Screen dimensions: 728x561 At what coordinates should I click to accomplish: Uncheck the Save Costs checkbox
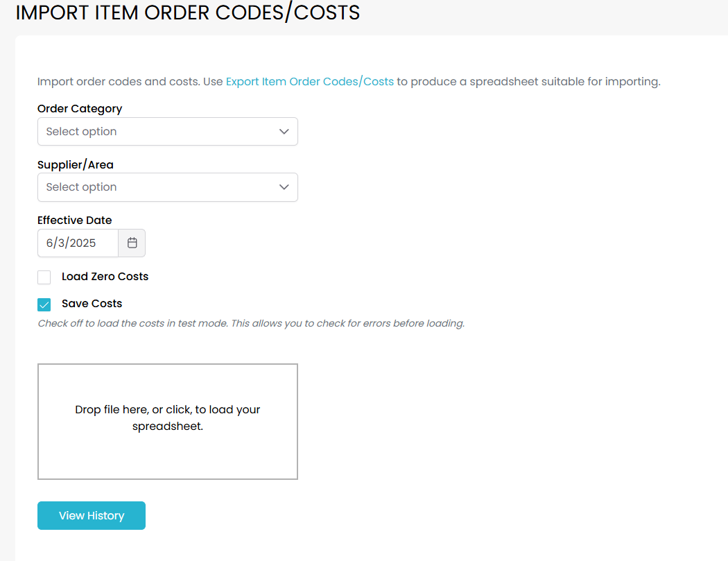pyautogui.click(x=44, y=304)
